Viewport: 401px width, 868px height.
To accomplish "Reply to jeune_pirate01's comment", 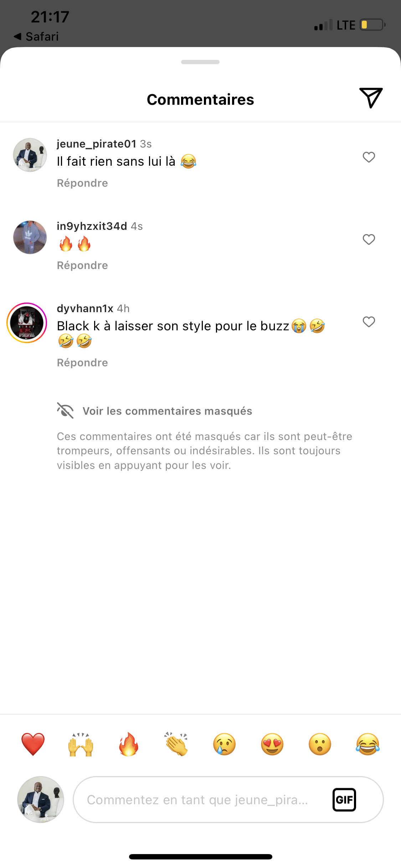I will [82, 183].
